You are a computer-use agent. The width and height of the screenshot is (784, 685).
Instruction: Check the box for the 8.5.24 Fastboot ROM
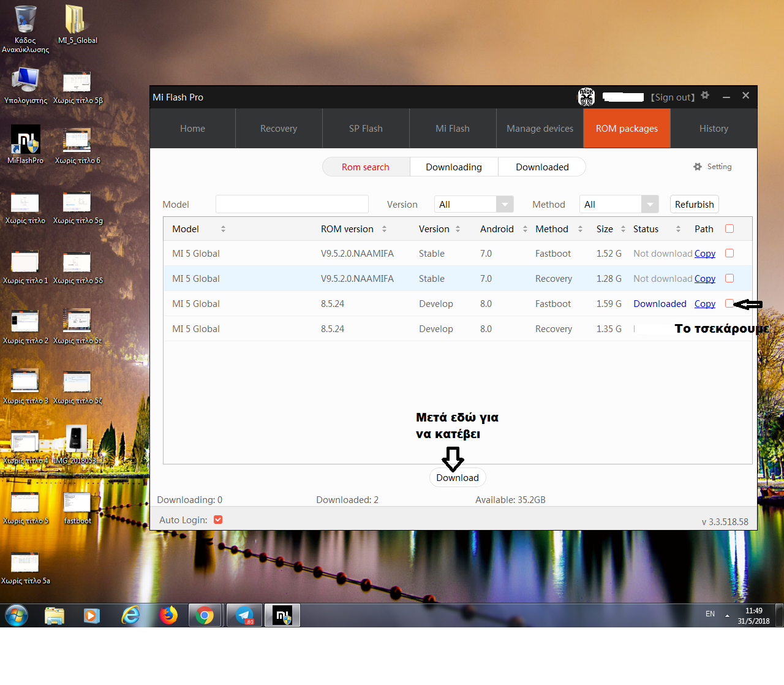[729, 303]
